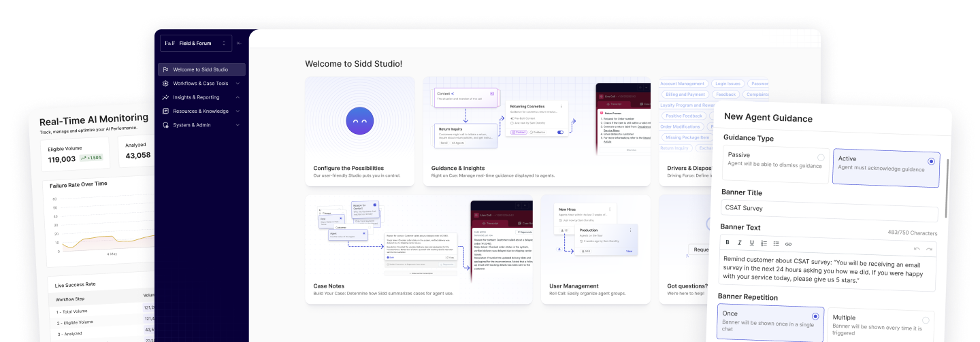This screenshot has width=980, height=342.
Task: Click the flag icon beside Welcome to Sidd Studio
Action: click(x=165, y=70)
